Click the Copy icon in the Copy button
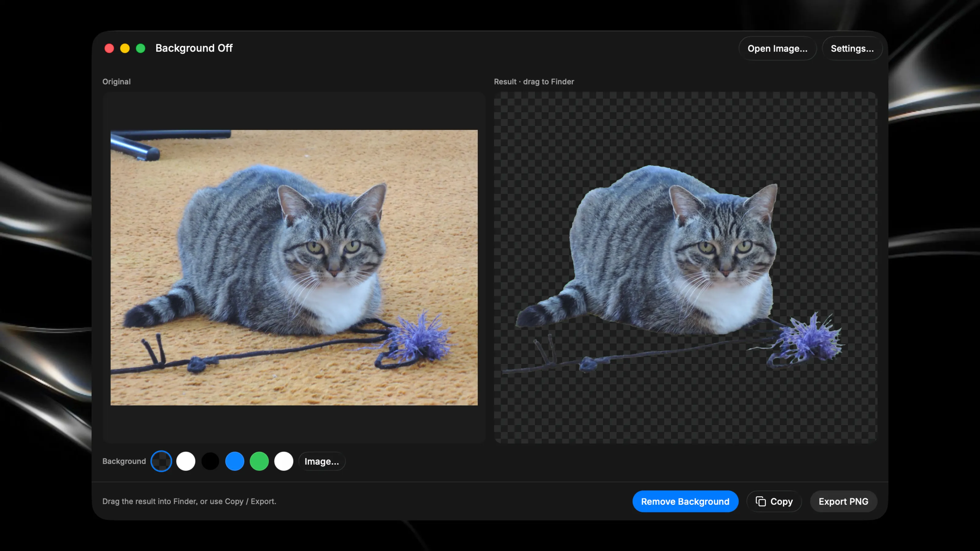Image resolution: width=980 pixels, height=551 pixels. click(760, 501)
